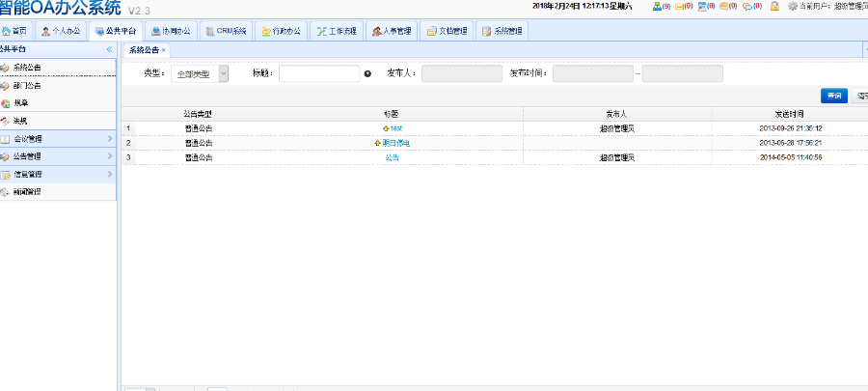Click the gear icon beside 当前用户

[793, 6]
